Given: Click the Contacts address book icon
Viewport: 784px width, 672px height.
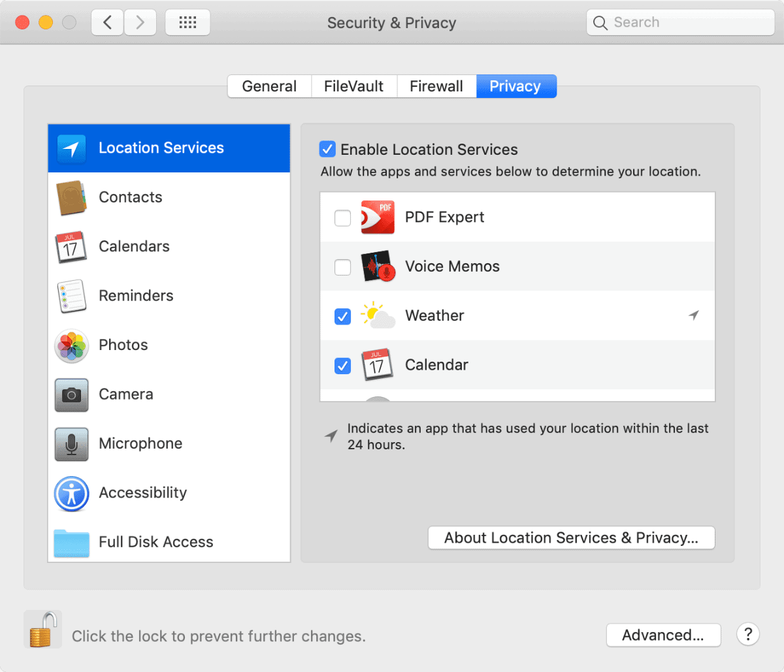Looking at the screenshot, I should (71, 198).
